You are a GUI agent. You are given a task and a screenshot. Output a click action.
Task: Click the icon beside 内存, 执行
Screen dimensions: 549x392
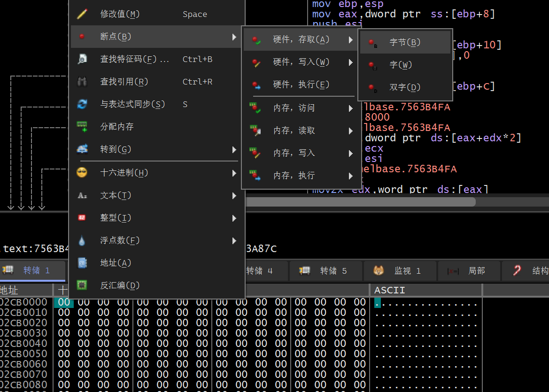point(255,176)
